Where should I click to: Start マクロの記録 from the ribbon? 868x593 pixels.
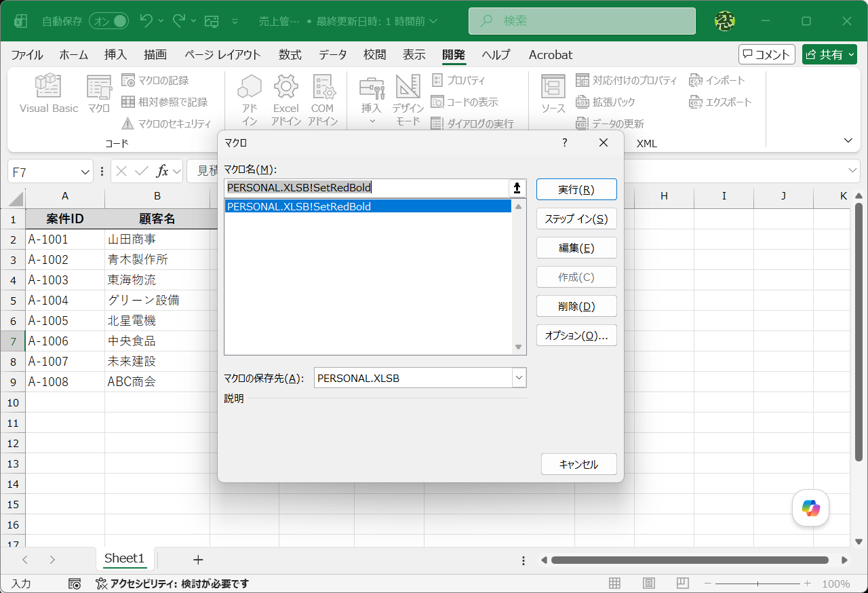pyautogui.click(x=155, y=80)
